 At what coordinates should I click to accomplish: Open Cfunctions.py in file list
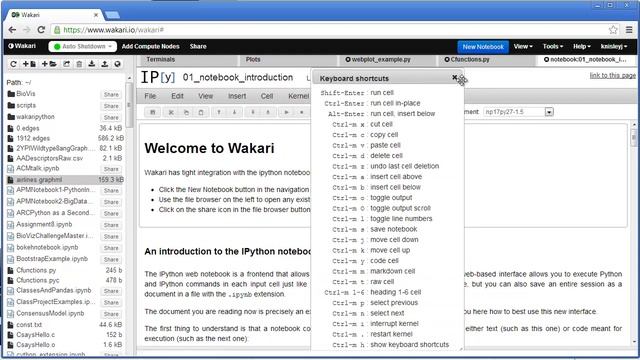[x=36, y=270]
